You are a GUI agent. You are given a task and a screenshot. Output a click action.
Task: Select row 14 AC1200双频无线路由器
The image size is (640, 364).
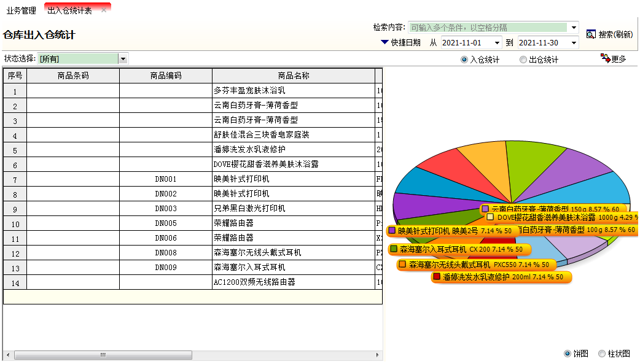(193, 282)
